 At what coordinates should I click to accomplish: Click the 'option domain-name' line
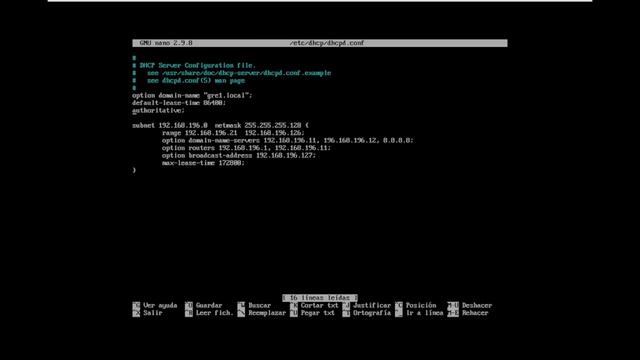pyautogui.click(x=192, y=95)
